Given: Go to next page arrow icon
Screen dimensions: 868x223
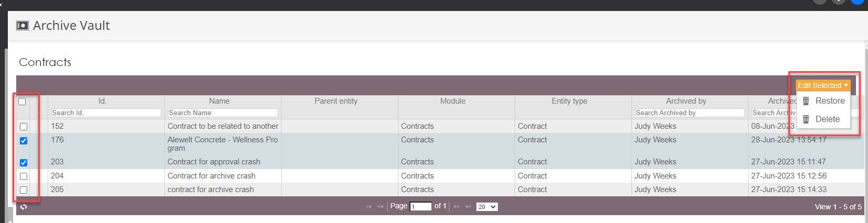Looking at the screenshot, I should (x=457, y=207).
